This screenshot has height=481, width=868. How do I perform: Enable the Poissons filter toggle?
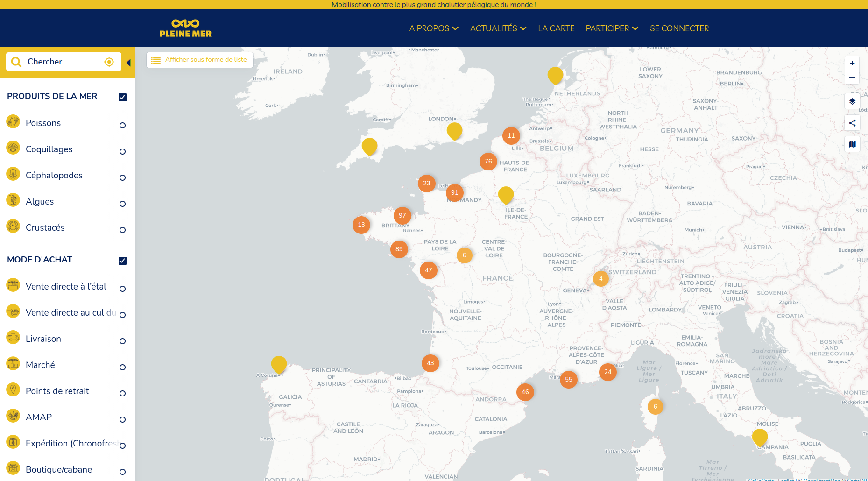[122, 125]
